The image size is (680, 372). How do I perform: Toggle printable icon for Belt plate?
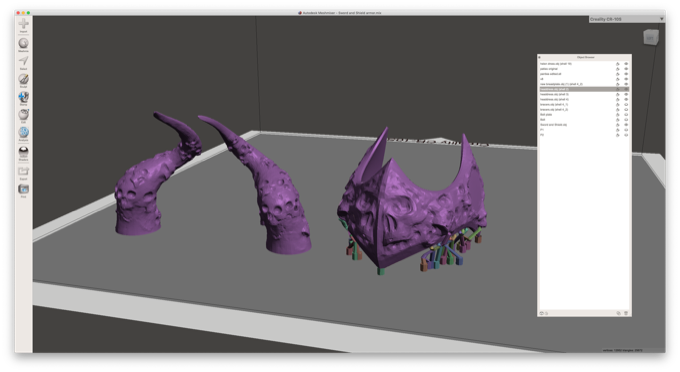(x=618, y=114)
